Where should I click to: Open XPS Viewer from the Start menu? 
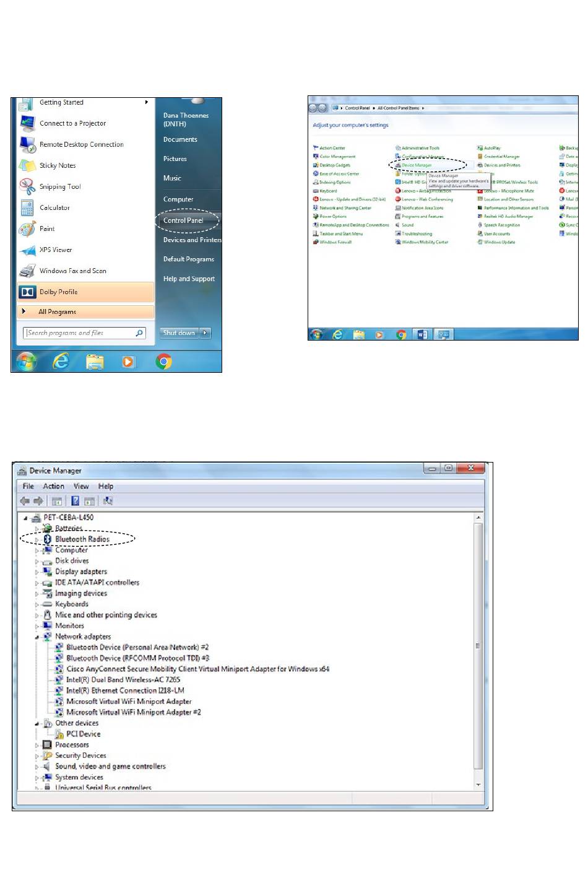coord(56,250)
